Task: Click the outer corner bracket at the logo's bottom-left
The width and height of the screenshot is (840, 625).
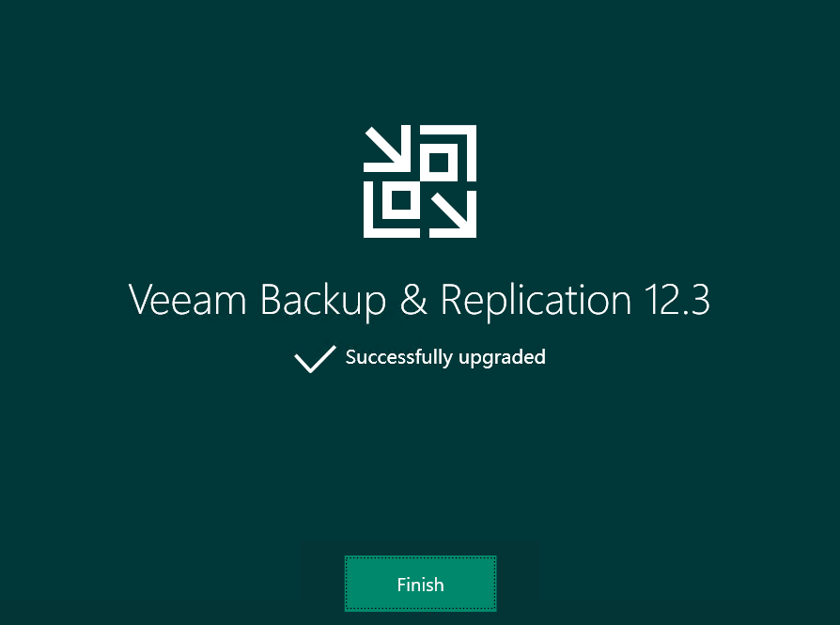Action: (373, 227)
